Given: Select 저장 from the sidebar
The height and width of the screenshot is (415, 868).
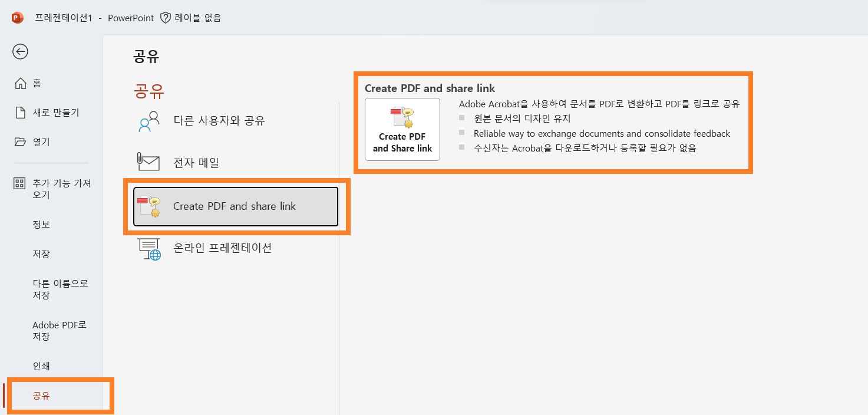Looking at the screenshot, I should click(x=41, y=253).
